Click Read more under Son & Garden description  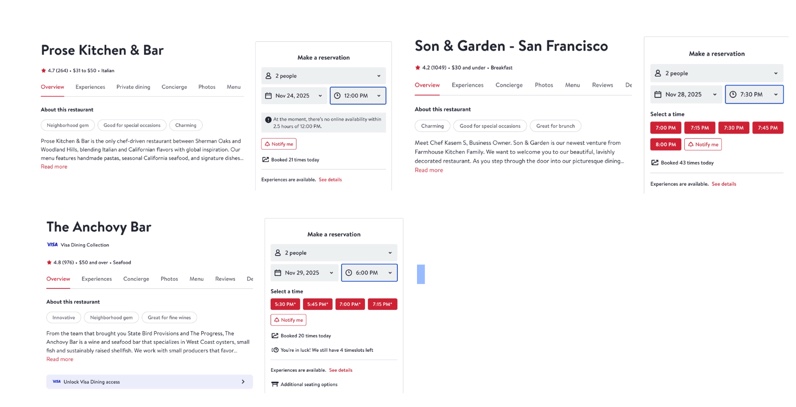[429, 170]
